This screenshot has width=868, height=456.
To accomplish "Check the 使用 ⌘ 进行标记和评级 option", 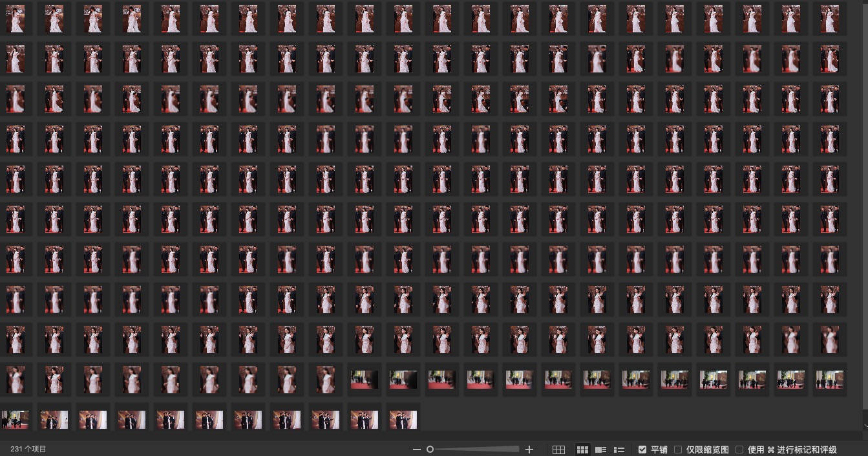I will tap(739, 450).
